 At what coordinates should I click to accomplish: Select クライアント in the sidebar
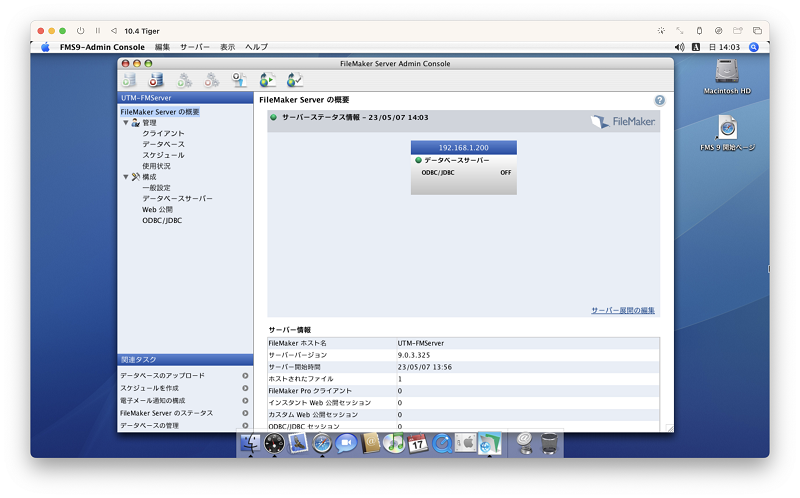coord(163,133)
